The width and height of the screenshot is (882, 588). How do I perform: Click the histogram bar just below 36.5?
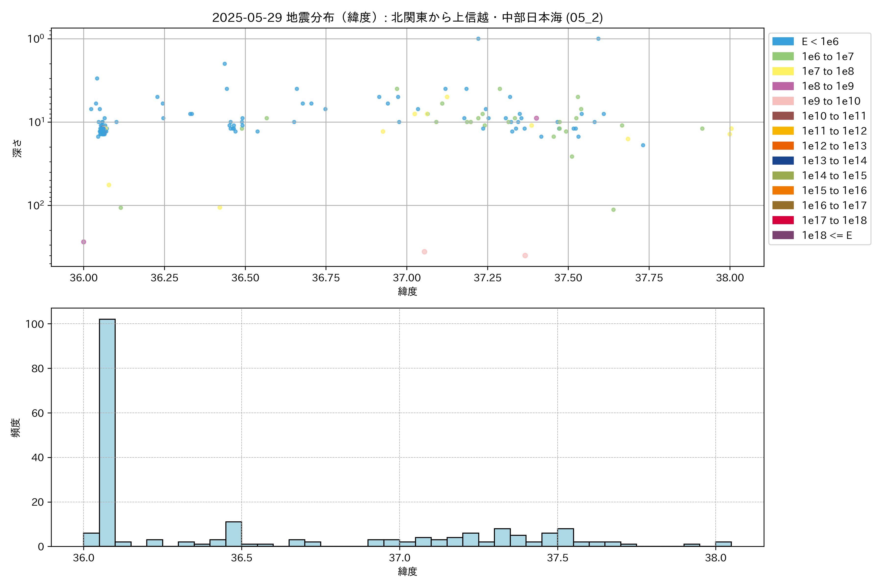pyautogui.click(x=233, y=534)
